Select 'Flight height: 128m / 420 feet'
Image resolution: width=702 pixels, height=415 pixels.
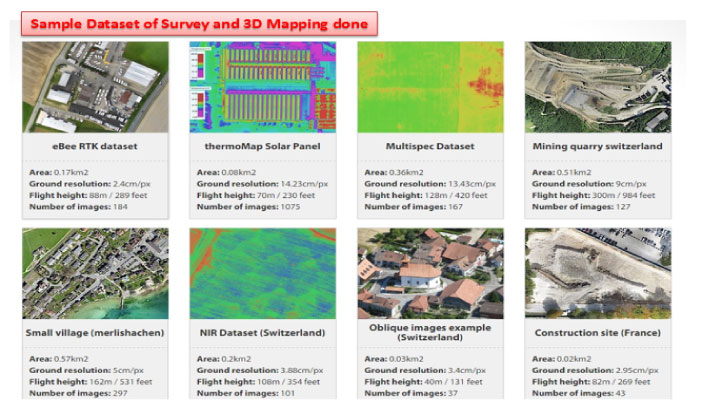click(x=426, y=195)
